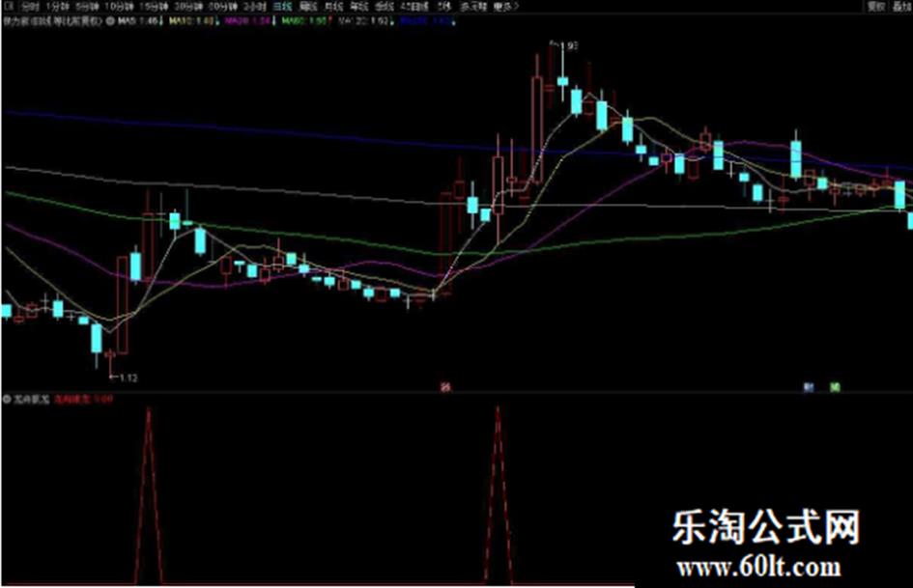The image size is (913, 588).
Task: Click the red indicator name in lower panel
Action: (x=72, y=400)
